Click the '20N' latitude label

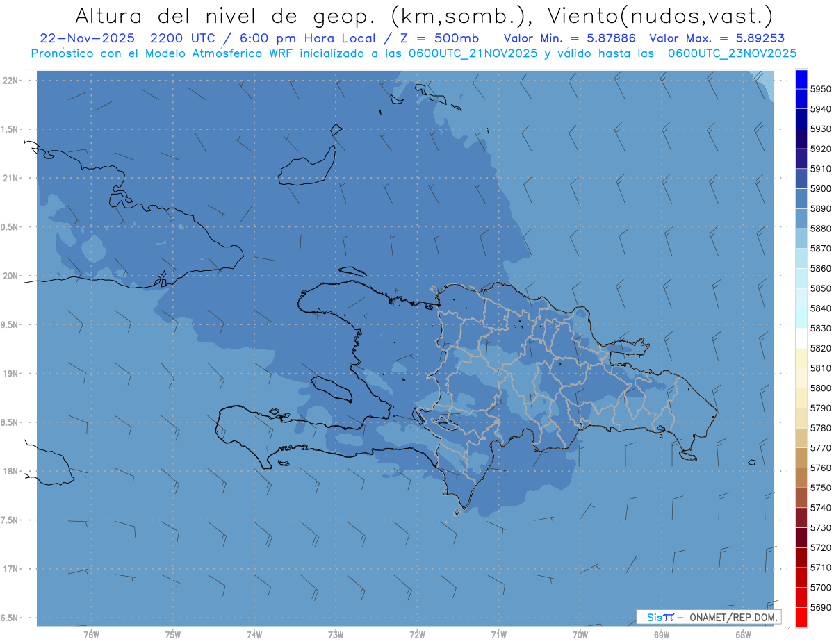[x=10, y=276]
